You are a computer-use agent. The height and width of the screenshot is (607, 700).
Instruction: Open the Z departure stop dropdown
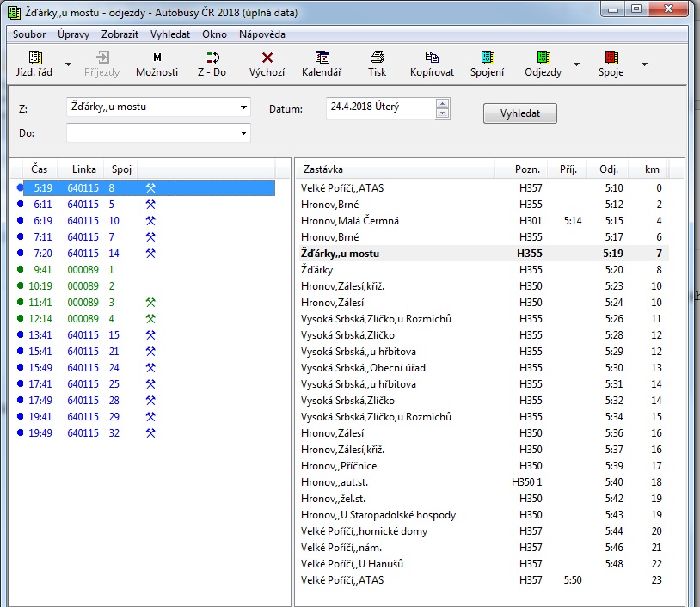243,108
